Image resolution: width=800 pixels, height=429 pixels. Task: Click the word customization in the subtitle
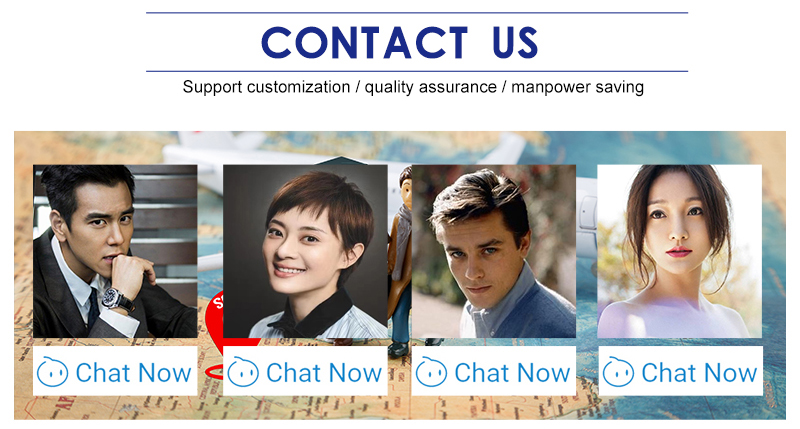click(x=298, y=87)
